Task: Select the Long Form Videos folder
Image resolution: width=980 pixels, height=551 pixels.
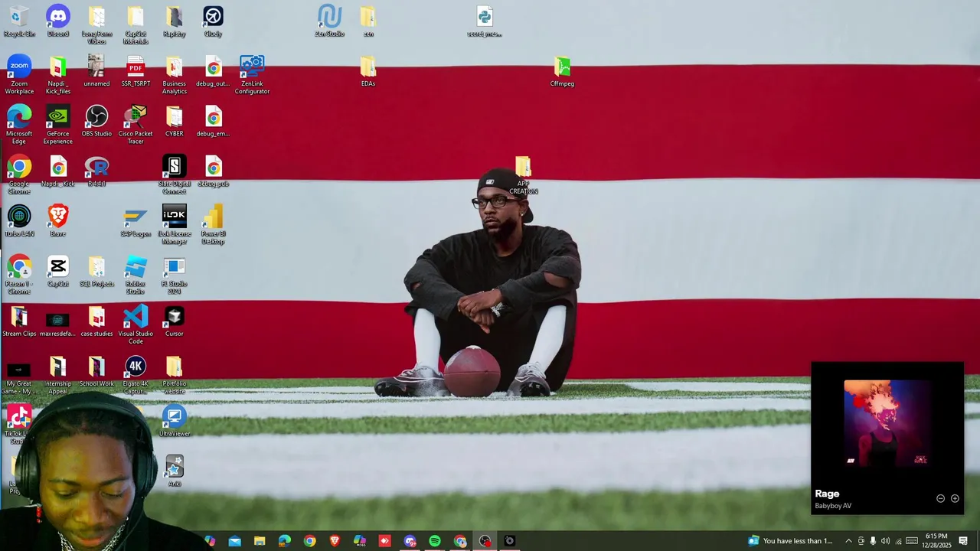Action: tap(96, 25)
